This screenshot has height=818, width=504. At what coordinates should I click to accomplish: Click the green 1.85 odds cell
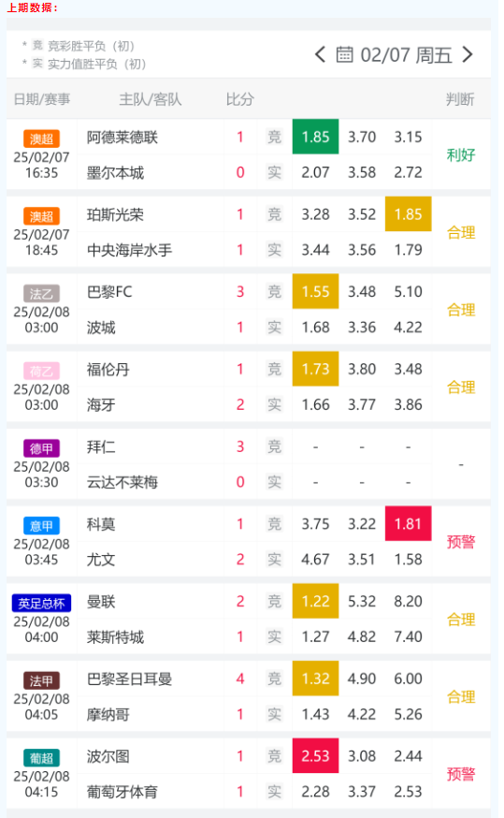point(315,137)
